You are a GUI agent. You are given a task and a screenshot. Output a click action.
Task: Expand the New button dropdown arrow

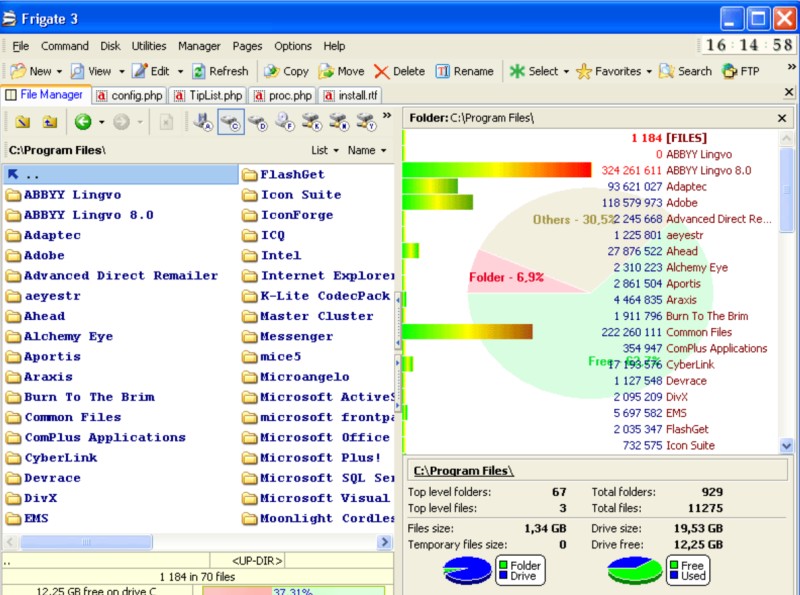point(59,71)
